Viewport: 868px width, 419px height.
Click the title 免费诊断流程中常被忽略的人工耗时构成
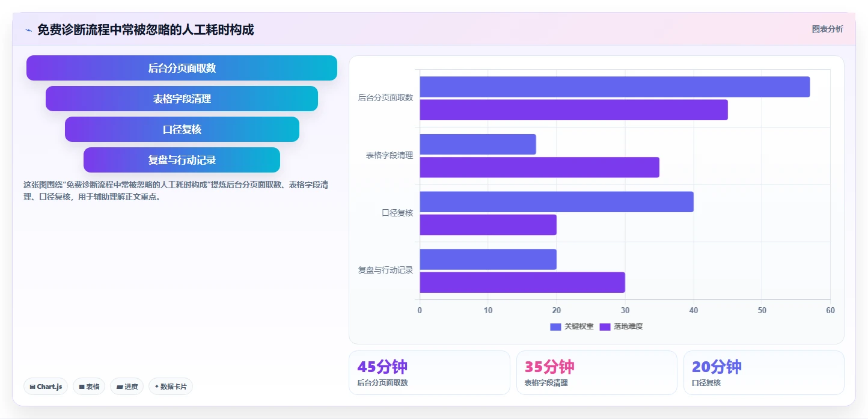(x=145, y=29)
